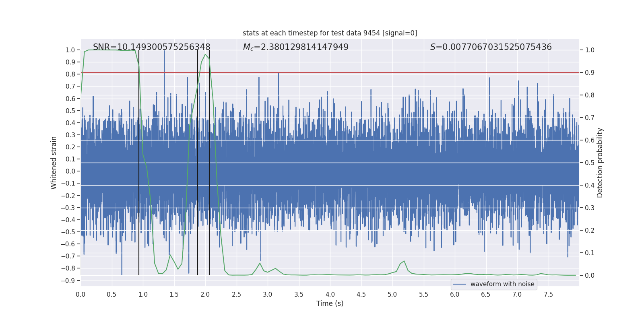Click the green curve's small bump near 5.2 s
Image resolution: width=644 pixels, height=322 pixels.
pos(404,261)
